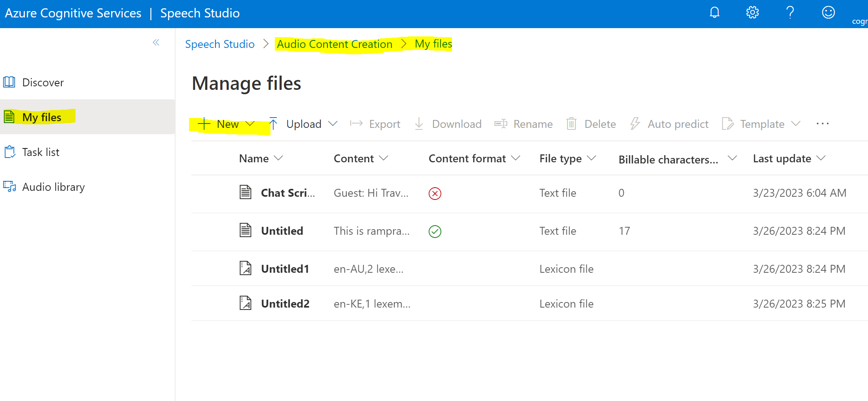This screenshot has height=401, width=868.
Task: Click the Task list clipboard icon
Action: 9,152
